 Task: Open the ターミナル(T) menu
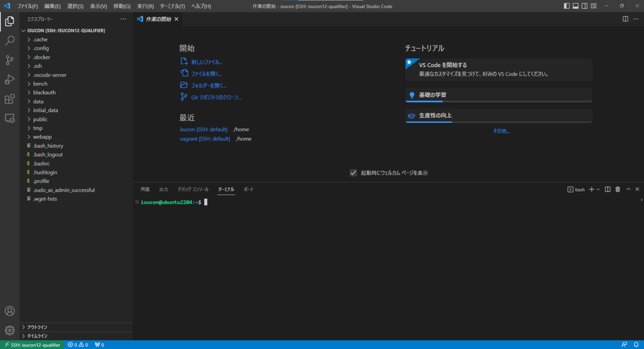(172, 6)
